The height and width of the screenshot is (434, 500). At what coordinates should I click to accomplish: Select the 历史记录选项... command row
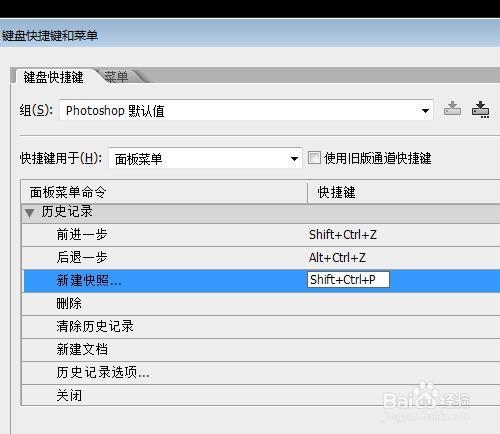point(260,373)
